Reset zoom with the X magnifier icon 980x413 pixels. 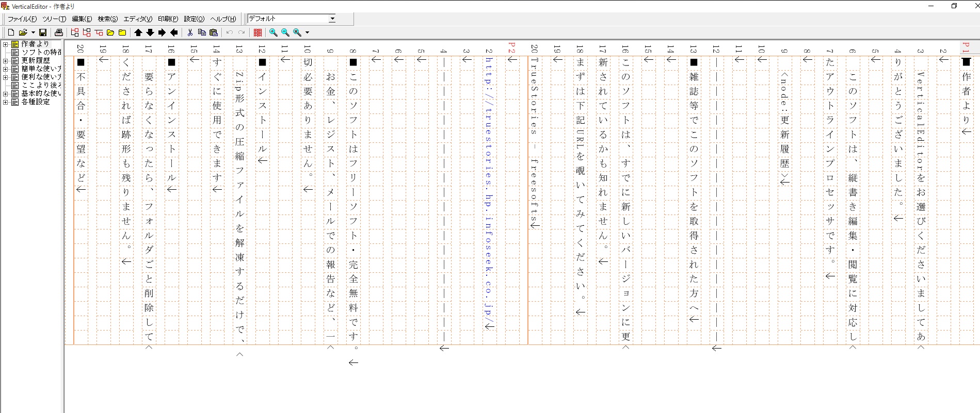click(297, 32)
